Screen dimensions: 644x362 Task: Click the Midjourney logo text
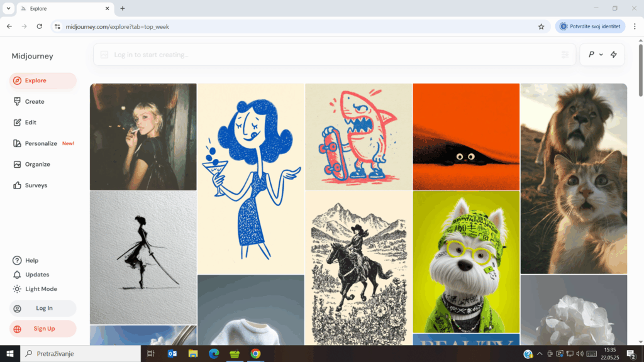click(33, 56)
